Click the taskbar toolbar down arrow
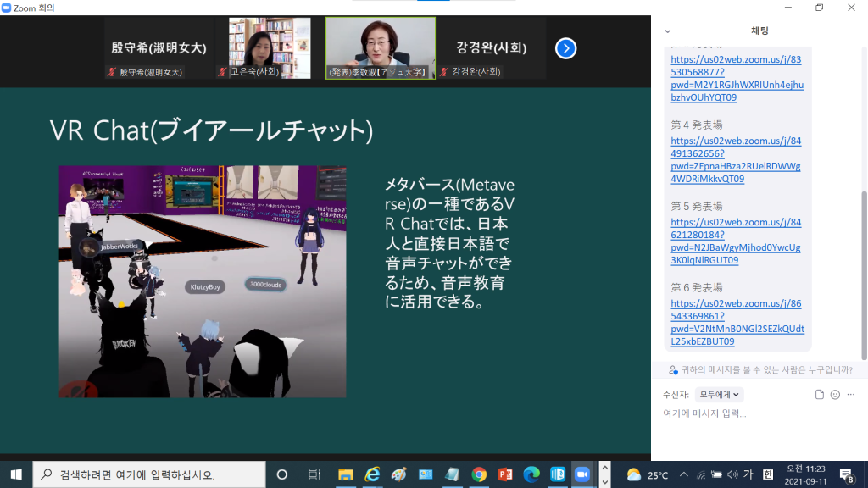This screenshot has width=868, height=488. click(605, 481)
